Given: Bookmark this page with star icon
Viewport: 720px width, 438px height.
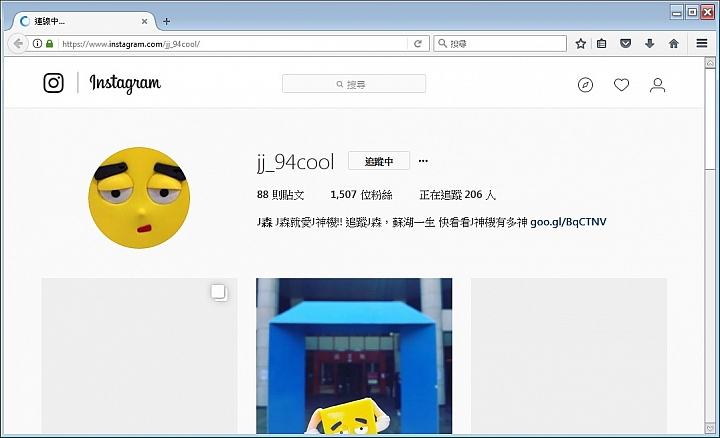Looking at the screenshot, I should [580, 44].
